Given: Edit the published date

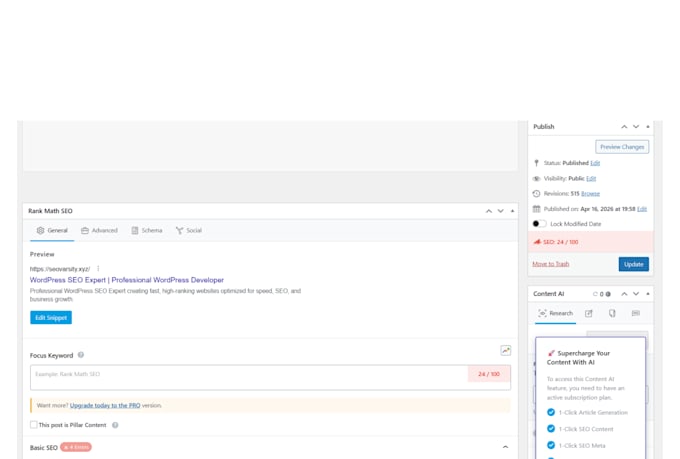Looking at the screenshot, I should [x=642, y=209].
